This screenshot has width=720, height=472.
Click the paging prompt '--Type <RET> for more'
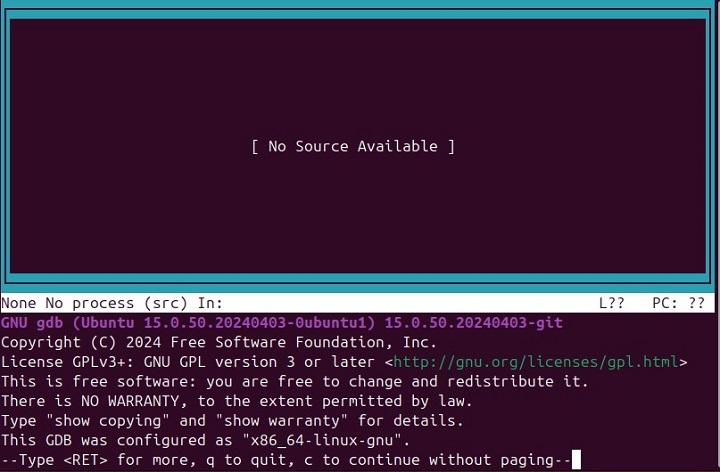(x=286, y=460)
